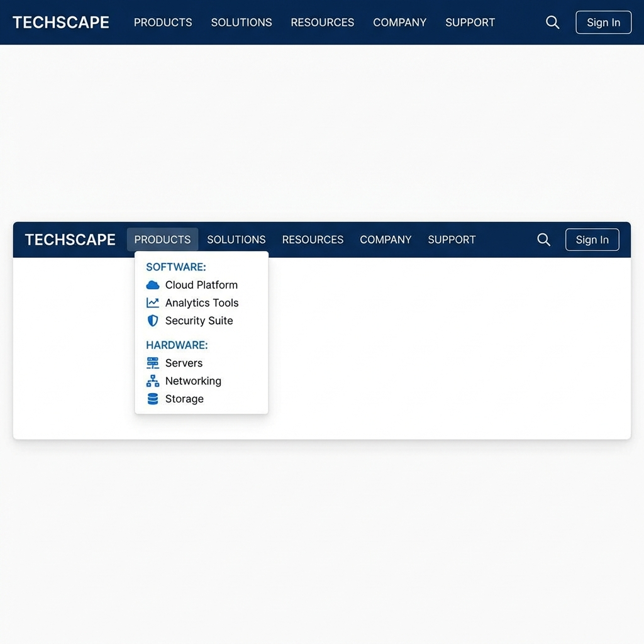Select the Networking topology icon
Screen dimensions: 644x644
click(x=152, y=381)
